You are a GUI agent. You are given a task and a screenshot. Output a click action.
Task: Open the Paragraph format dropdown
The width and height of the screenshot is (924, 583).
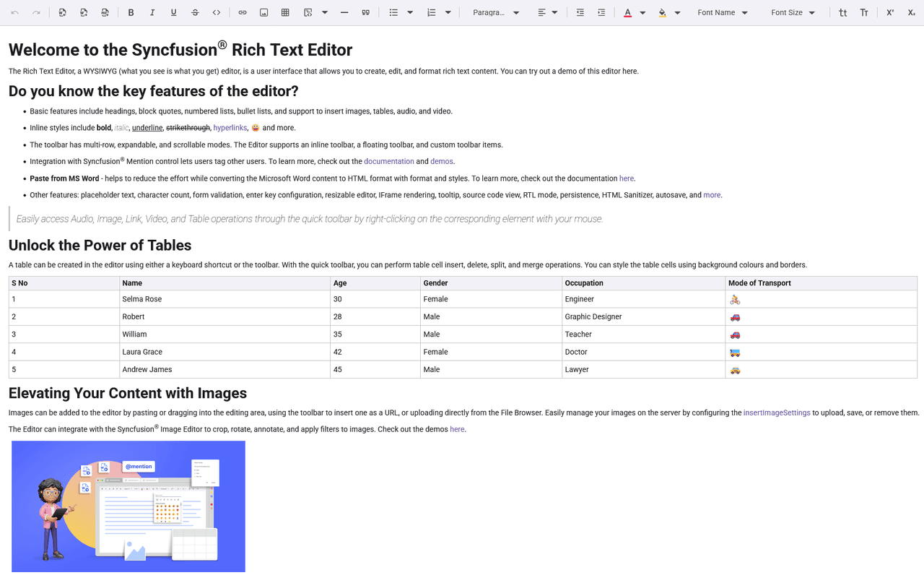pos(496,12)
